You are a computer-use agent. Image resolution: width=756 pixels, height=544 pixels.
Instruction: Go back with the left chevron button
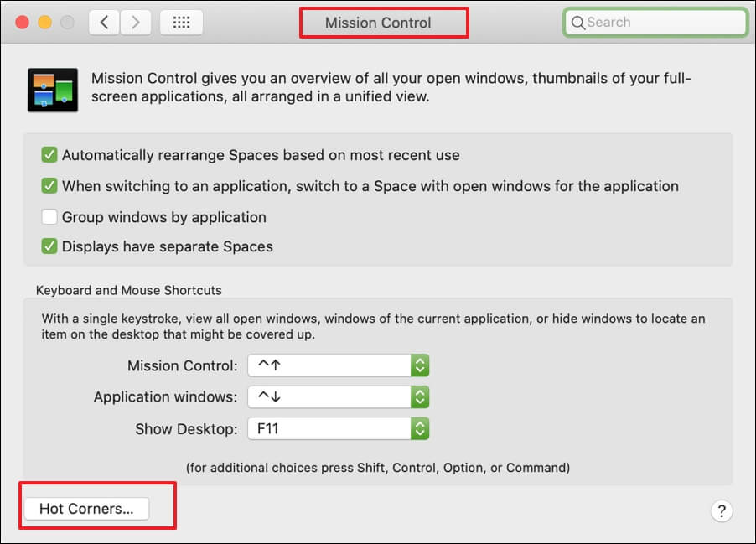pos(104,22)
